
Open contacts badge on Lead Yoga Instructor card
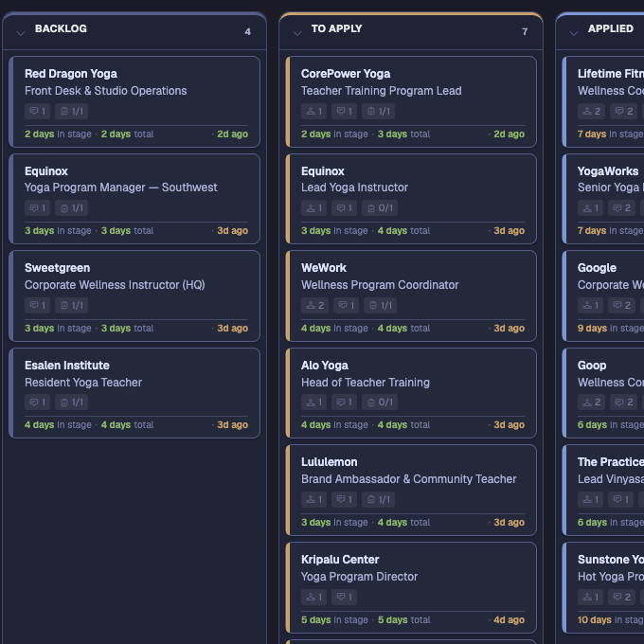[313, 207]
